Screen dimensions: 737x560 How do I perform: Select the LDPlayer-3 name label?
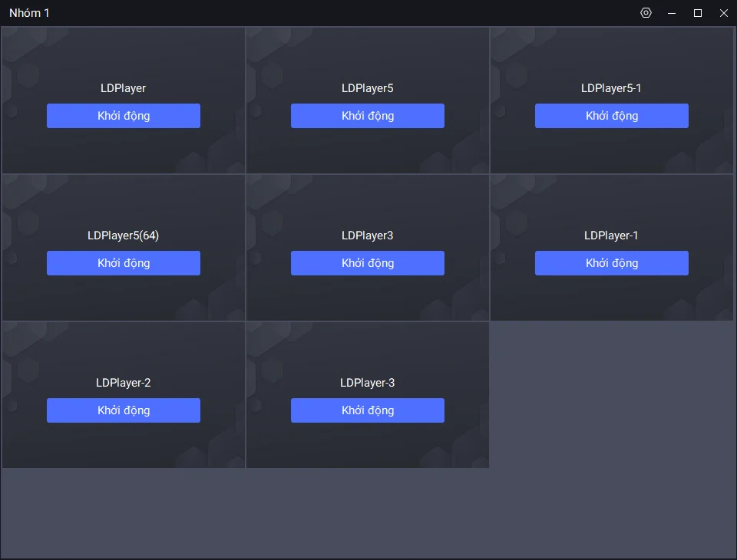click(368, 383)
